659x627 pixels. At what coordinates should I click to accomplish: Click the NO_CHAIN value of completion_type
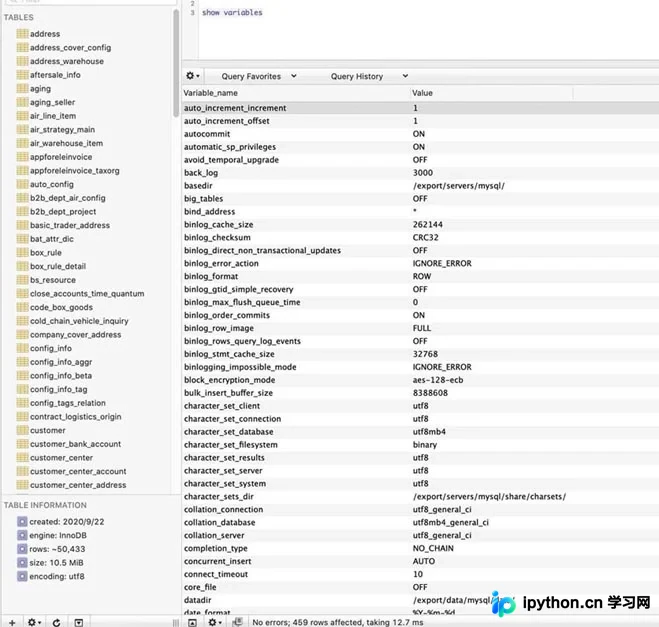click(433, 548)
